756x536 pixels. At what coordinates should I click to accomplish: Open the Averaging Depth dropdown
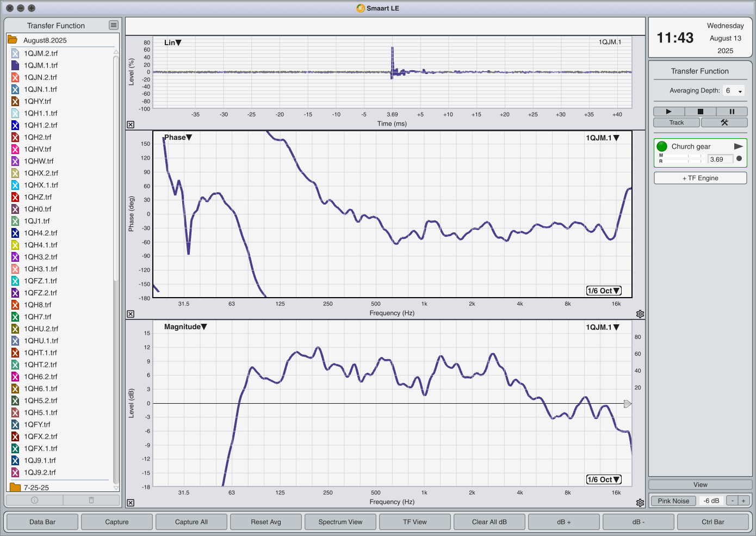click(734, 91)
